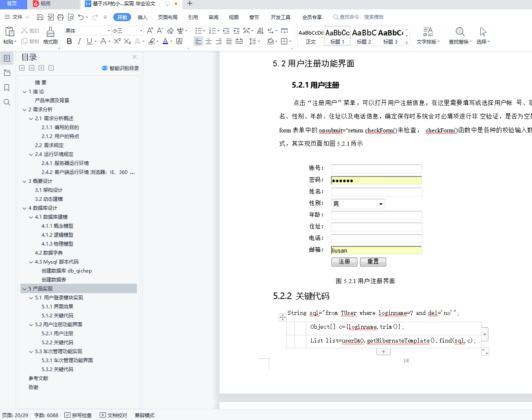The image size is (532, 420).
Task: Set justified paragraph alignment
Action: 229,41
